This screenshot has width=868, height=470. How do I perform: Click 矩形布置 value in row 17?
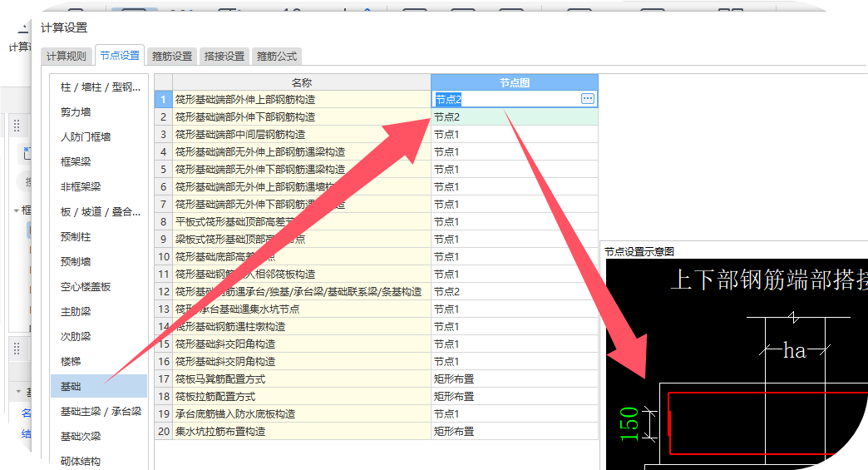tap(515, 379)
